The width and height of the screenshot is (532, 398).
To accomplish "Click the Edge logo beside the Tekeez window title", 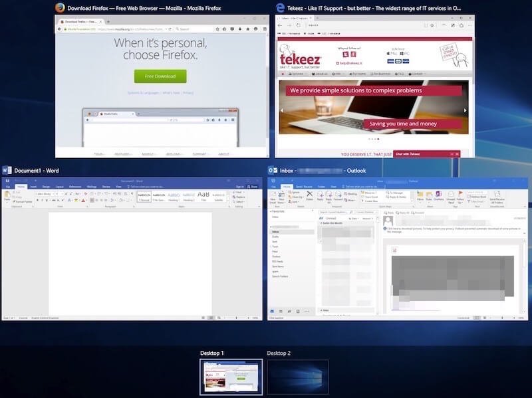I will pos(280,8).
